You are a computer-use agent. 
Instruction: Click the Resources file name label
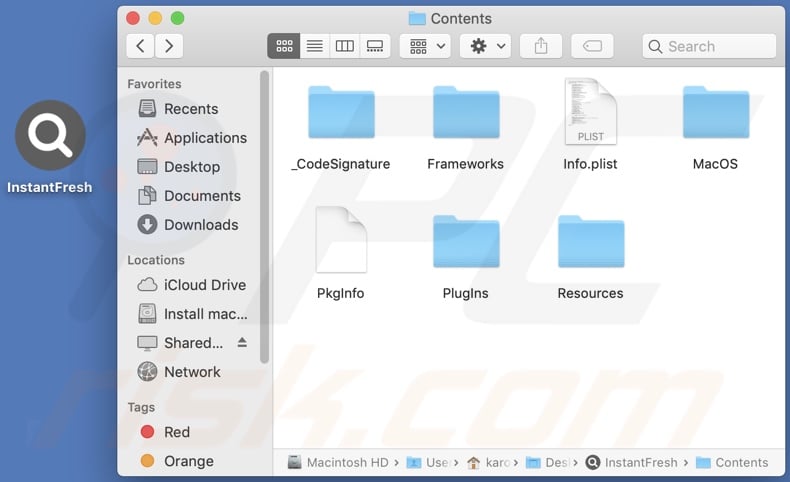coord(590,293)
